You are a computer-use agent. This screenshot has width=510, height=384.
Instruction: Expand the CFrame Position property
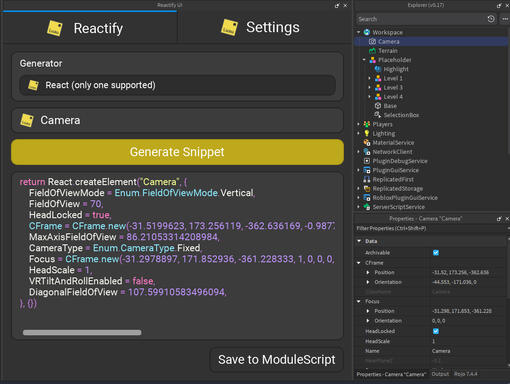tap(368, 272)
